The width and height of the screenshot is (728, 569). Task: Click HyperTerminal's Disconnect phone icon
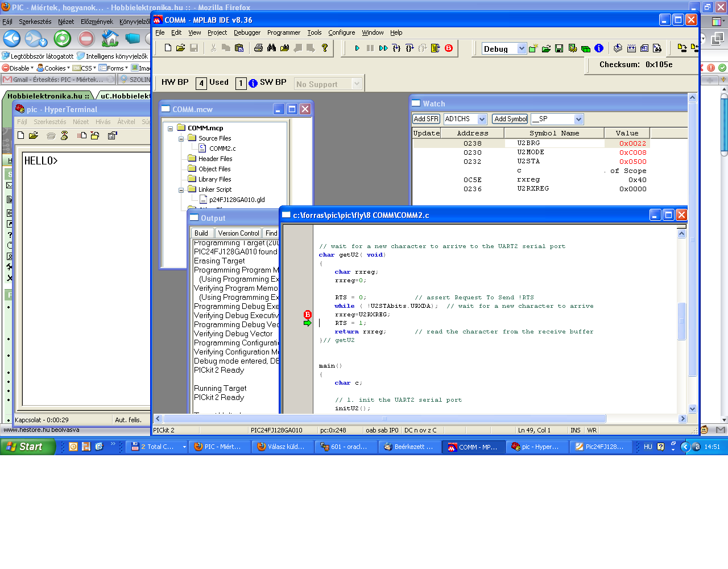point(64,135)
